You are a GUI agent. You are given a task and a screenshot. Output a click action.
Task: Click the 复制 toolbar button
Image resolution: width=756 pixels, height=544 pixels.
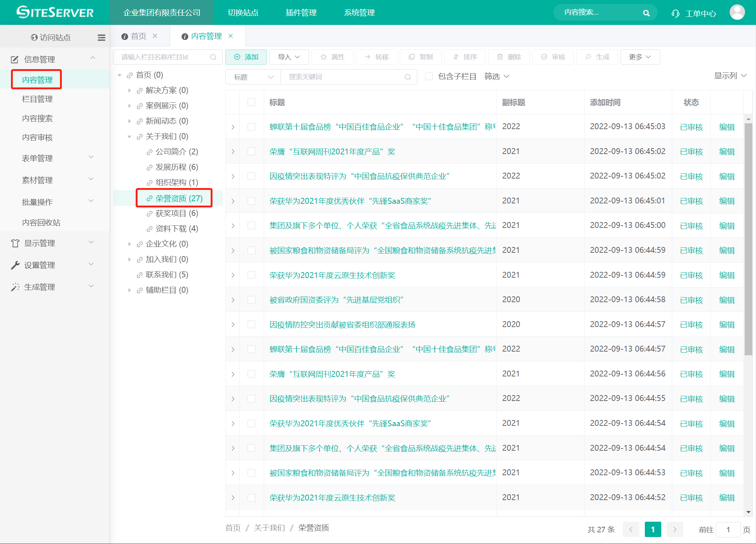pos(421,57)
